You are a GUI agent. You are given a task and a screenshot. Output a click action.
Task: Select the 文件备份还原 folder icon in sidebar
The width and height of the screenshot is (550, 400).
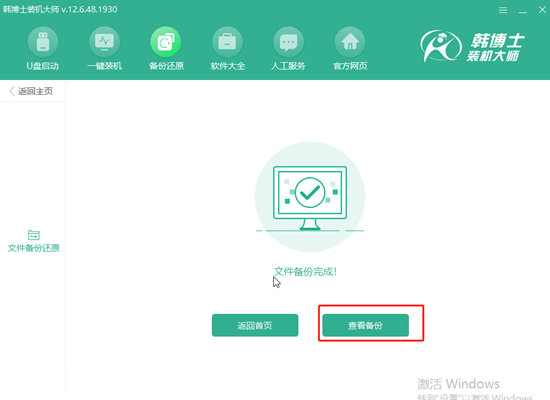(x=34, y=235)
